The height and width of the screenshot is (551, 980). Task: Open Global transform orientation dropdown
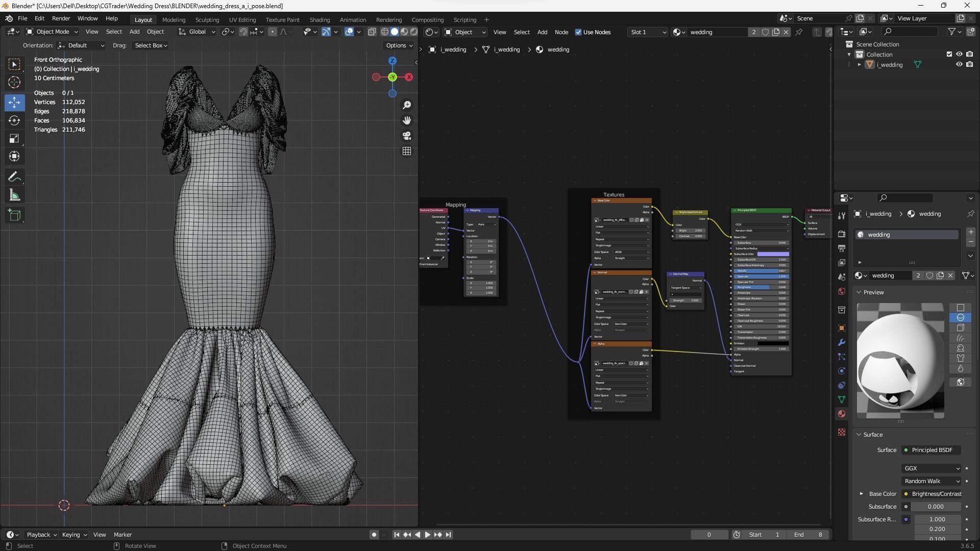197,32
